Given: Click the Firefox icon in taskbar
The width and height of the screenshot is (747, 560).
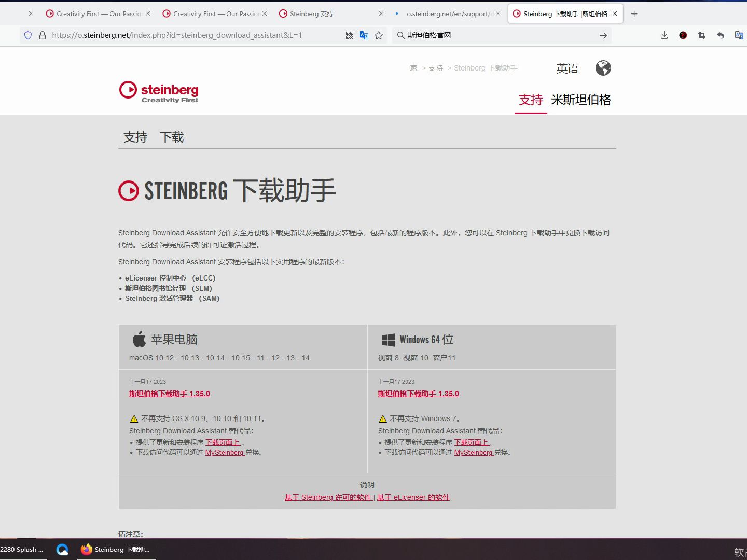Looking at the screenshot, I should point(87,549).
